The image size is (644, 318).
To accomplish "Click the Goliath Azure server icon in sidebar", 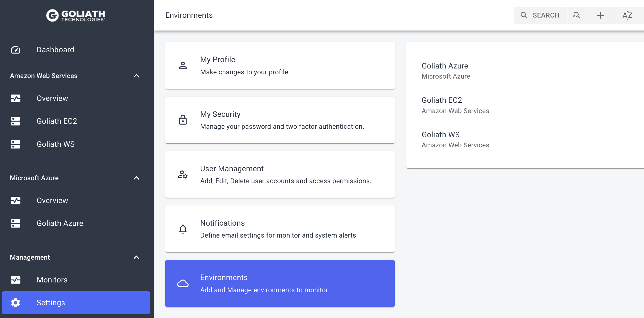I will click(x=15, y=223).
